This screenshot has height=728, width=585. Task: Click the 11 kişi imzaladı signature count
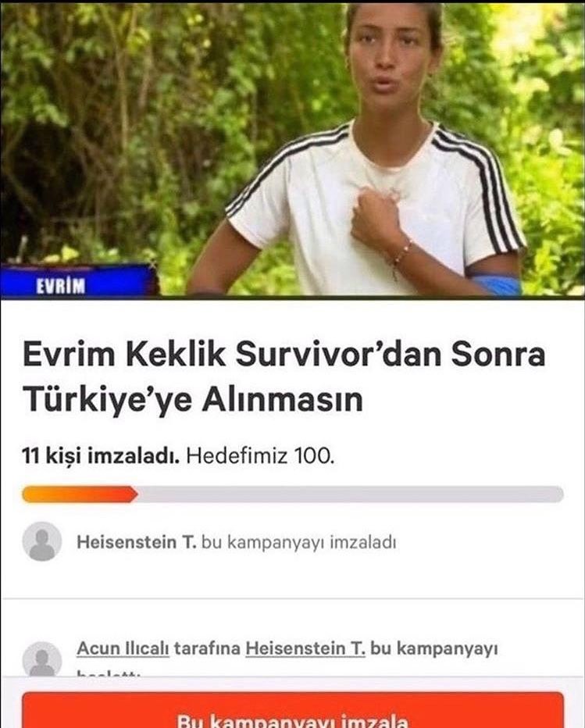pyautogui.click(x=100, y=457)
